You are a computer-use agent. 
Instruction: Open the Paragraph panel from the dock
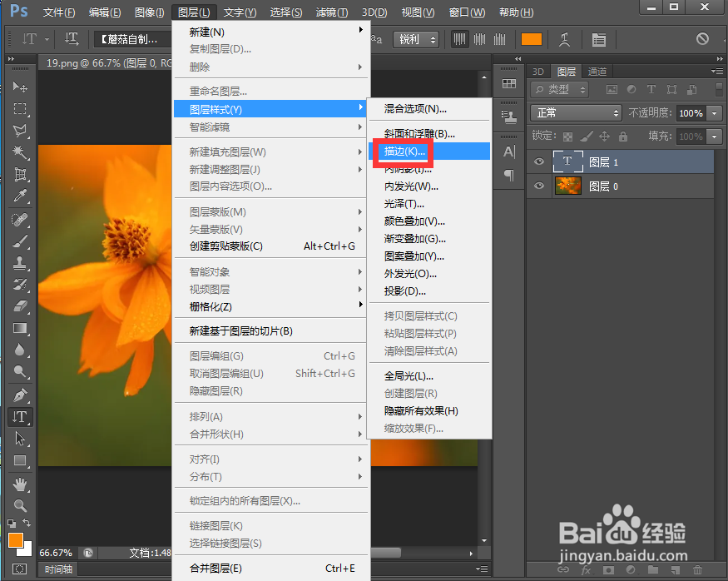510,176
